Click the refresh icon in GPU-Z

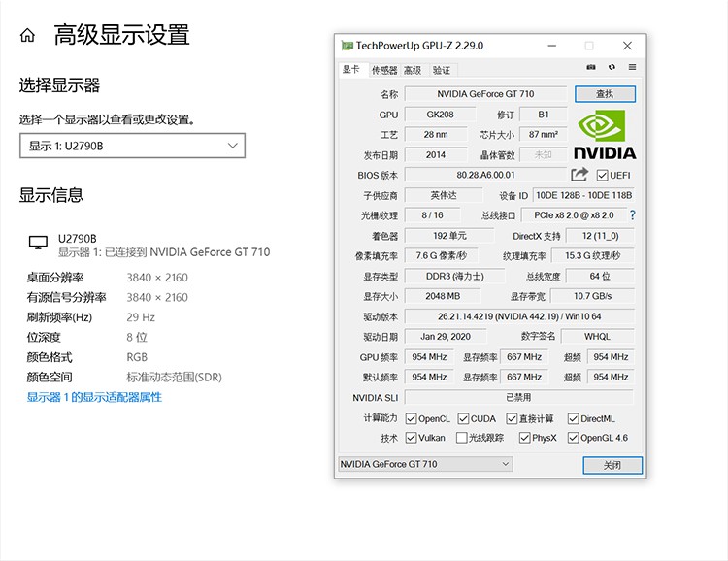click(x=612, y=67)
